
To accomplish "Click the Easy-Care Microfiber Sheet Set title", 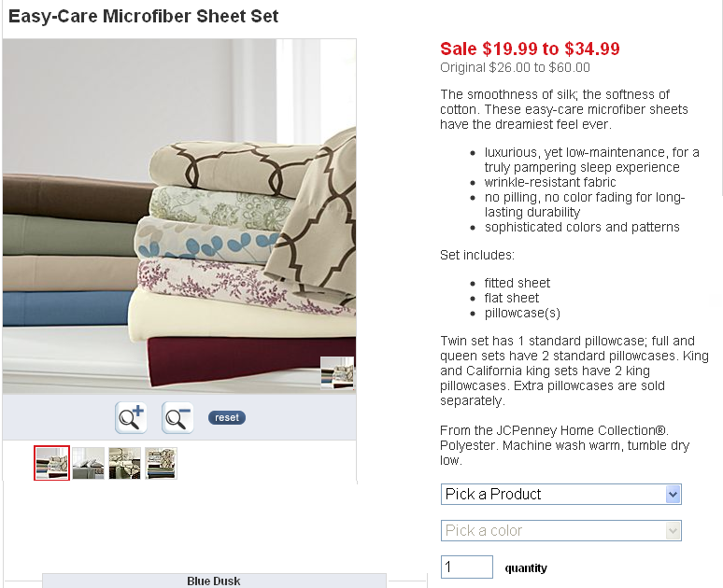I will pos(144,16).
